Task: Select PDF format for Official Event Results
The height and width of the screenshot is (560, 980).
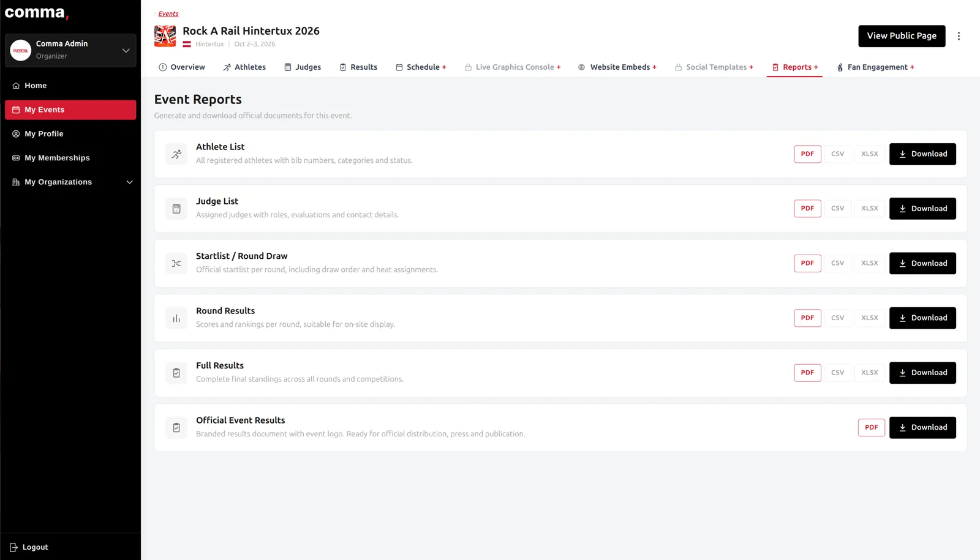Action: pos(871,428)
